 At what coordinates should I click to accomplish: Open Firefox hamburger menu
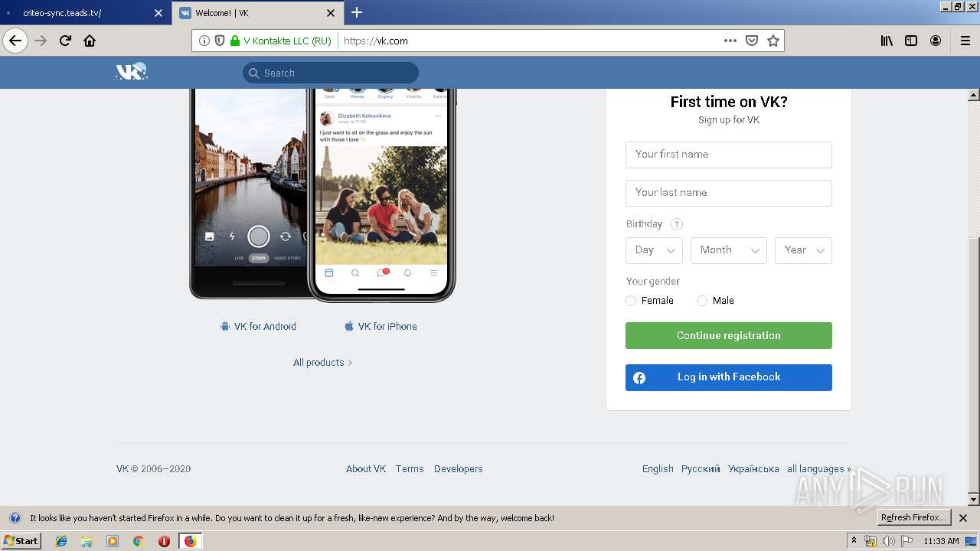point(965,41)
